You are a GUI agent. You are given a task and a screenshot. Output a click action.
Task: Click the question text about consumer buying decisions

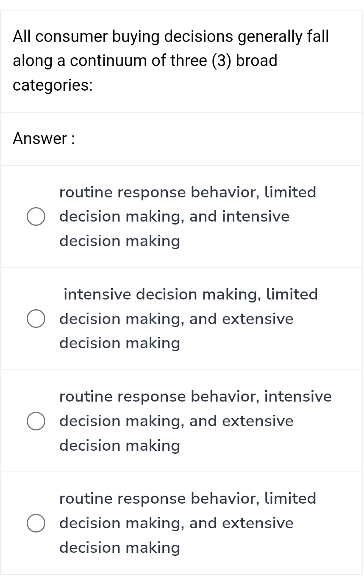click(169, 61)
